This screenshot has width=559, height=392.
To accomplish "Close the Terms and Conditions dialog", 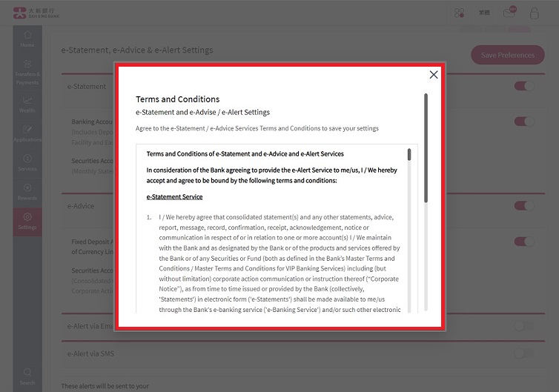I will coord(434,75).
